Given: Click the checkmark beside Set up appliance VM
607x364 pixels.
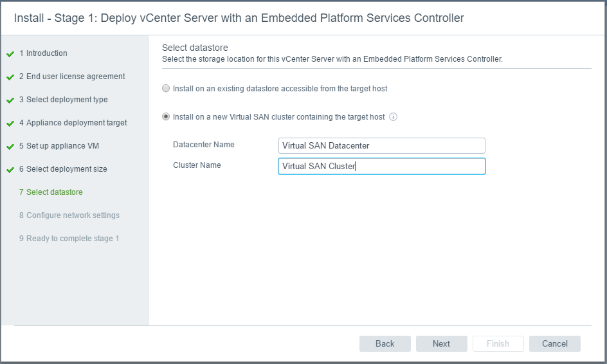Looking at the screenshot, I should 10,147.
